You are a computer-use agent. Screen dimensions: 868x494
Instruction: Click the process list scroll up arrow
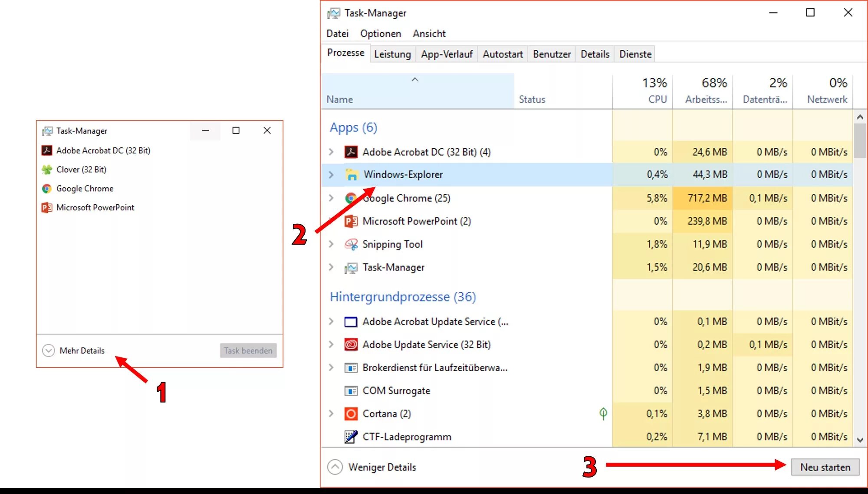pyautogui.click(x=860, y=117)
